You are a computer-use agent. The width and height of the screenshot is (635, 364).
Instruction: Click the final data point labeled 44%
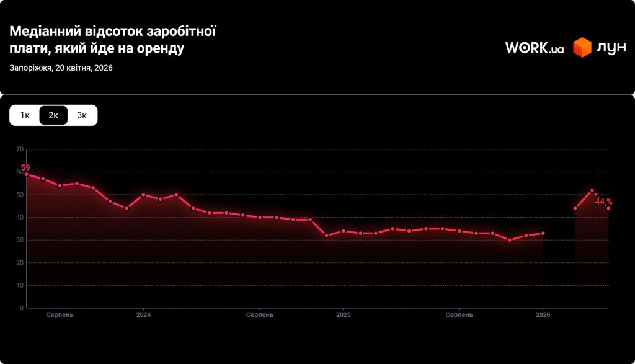point(608,208)
